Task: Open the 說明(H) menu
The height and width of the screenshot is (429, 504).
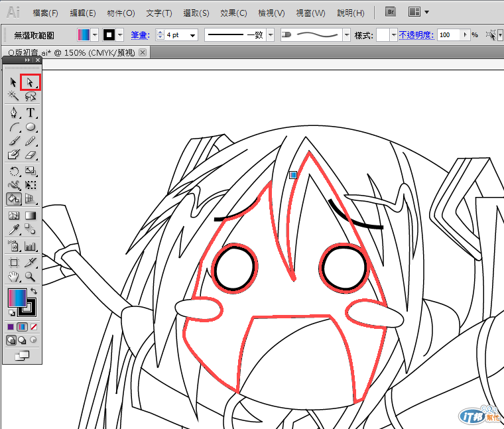Action: tap(351, 13)
